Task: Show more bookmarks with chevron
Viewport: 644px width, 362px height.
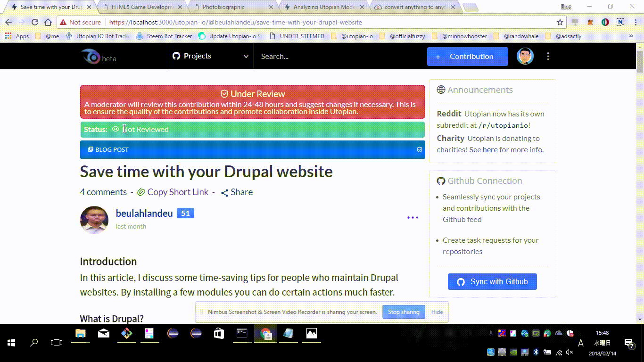Action: [x=631, y=36]
